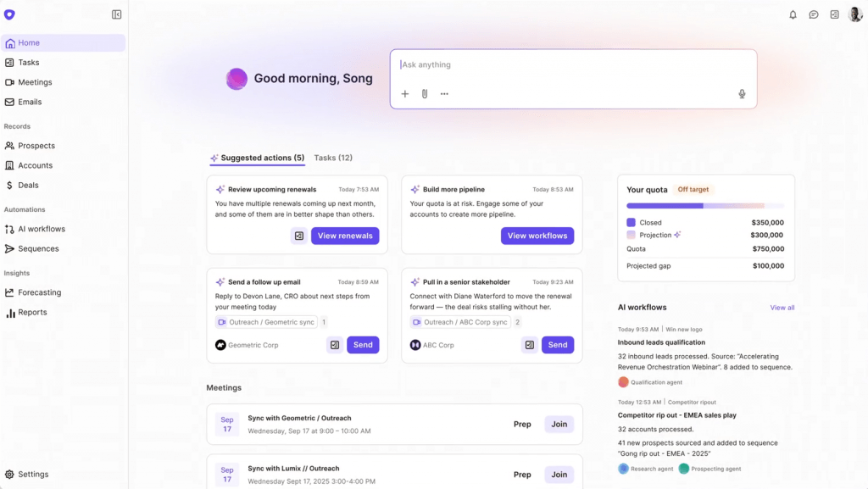This screenshot has width=868, height=489.
Task: Go to Home in sidebar
Action: coord(63,42)
